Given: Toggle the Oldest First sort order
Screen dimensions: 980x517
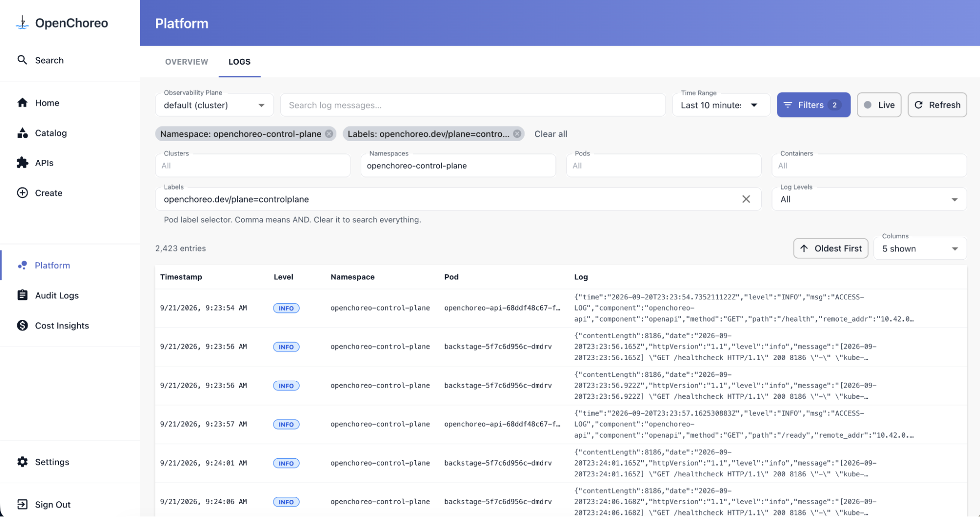Looking at the screenshot, I should tap(830, 248).
